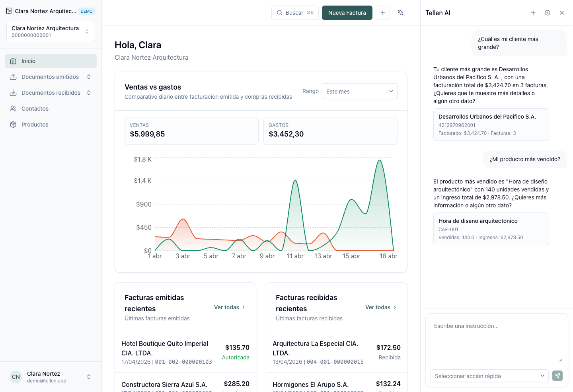Send the AI instruction

point(557,375)
